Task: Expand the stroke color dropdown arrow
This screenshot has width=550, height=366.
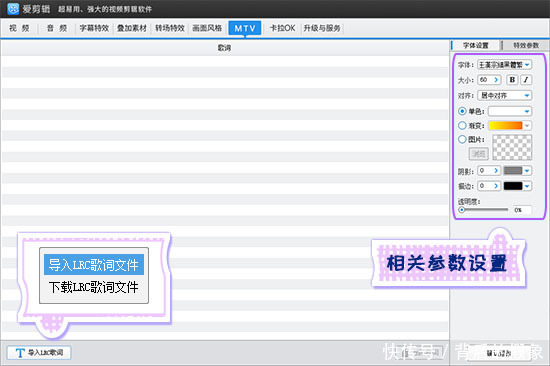Action: [527, 186]
